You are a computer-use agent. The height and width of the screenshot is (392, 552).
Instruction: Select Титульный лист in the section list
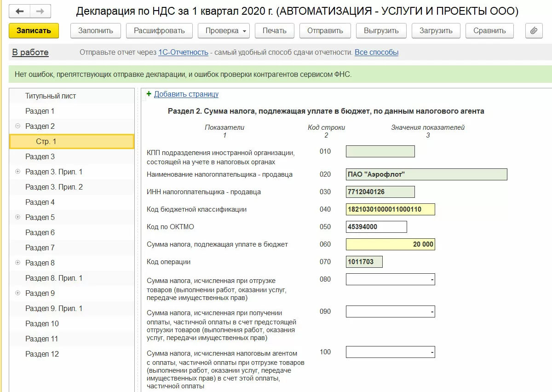pos(51,96)
